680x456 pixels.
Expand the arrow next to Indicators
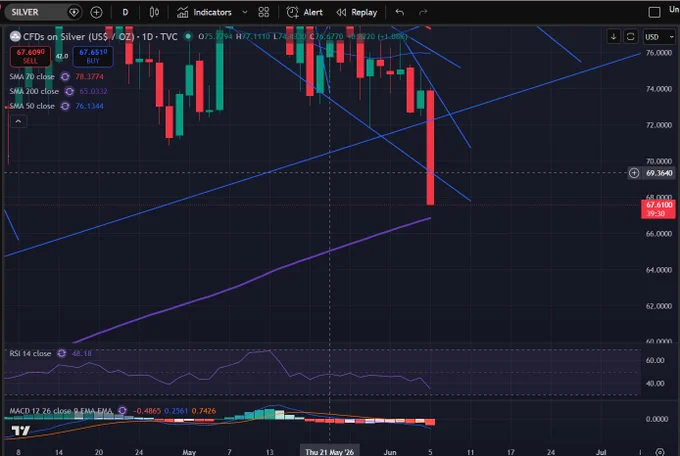pos(245,12)
